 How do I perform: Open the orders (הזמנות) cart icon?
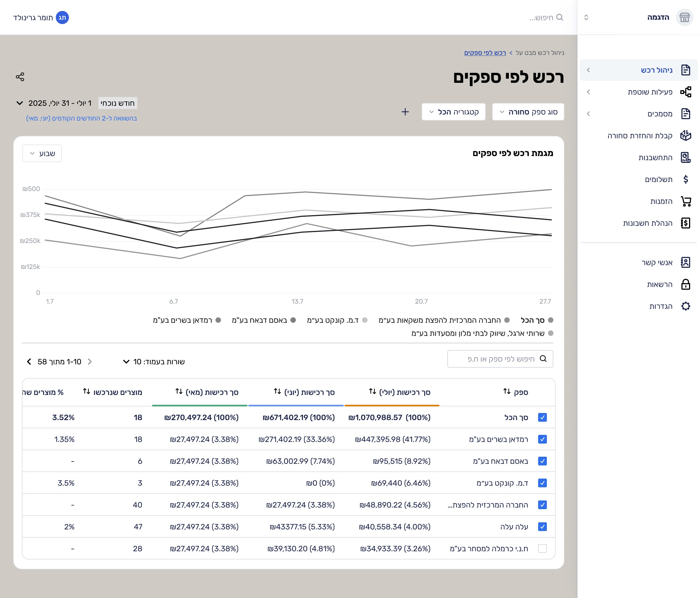pos(686,201)
